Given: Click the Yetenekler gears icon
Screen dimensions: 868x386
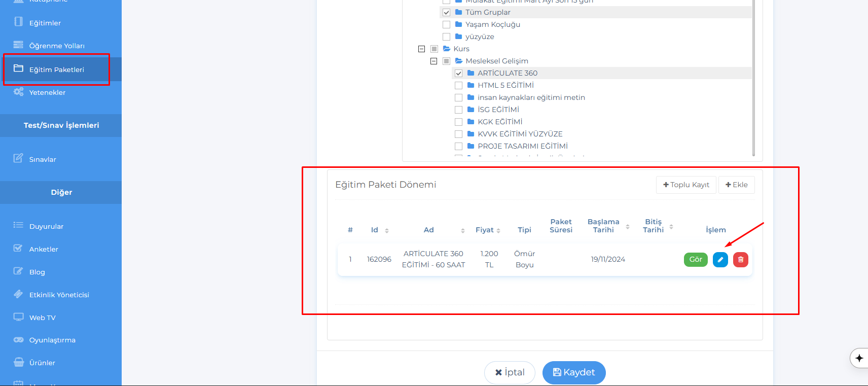Looking at the screenshot, I should (18, 92).
